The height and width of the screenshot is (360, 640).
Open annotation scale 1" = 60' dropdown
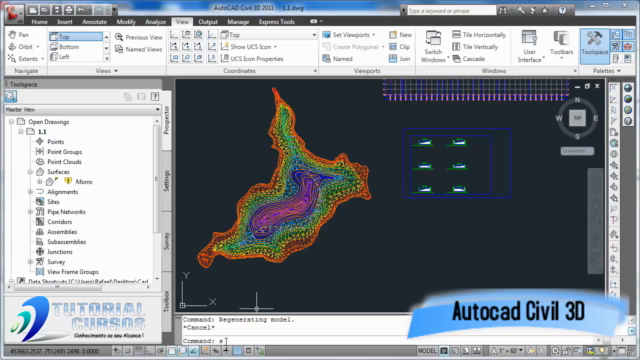507,351
